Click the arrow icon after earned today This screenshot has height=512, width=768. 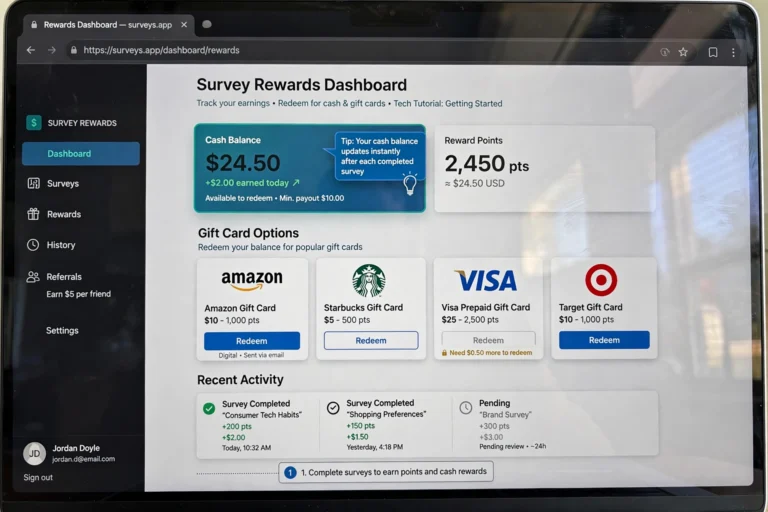coord(296,183)
